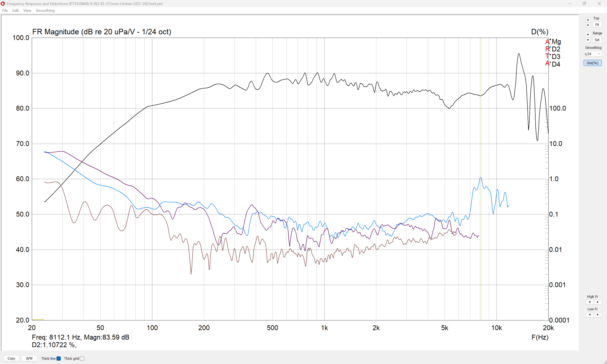
Task: Click the F(Hz) axis label
Action: point(540,337)
